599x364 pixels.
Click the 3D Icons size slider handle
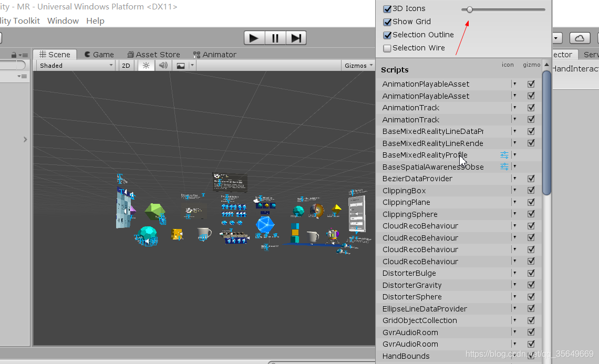click(470, 9)
